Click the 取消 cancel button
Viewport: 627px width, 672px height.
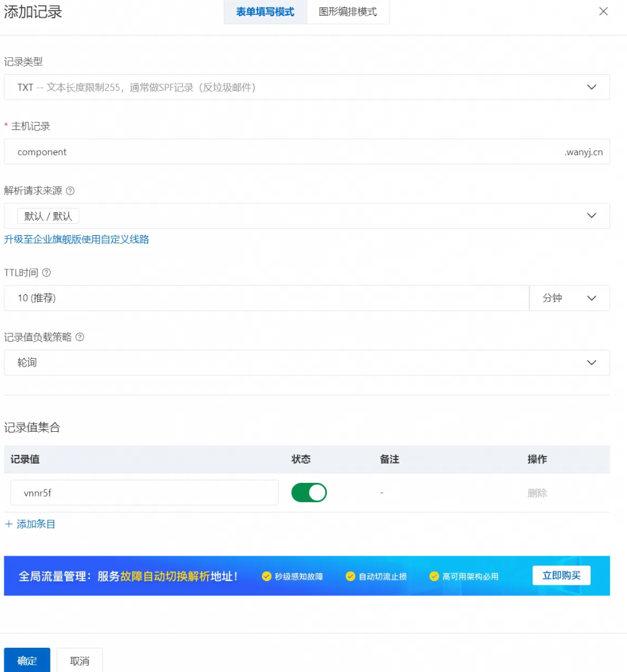80,661
